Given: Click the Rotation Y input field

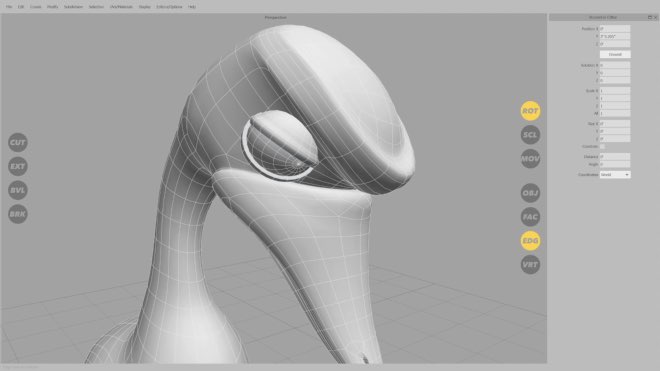Looking at the screenshot, I should (615, 73).
